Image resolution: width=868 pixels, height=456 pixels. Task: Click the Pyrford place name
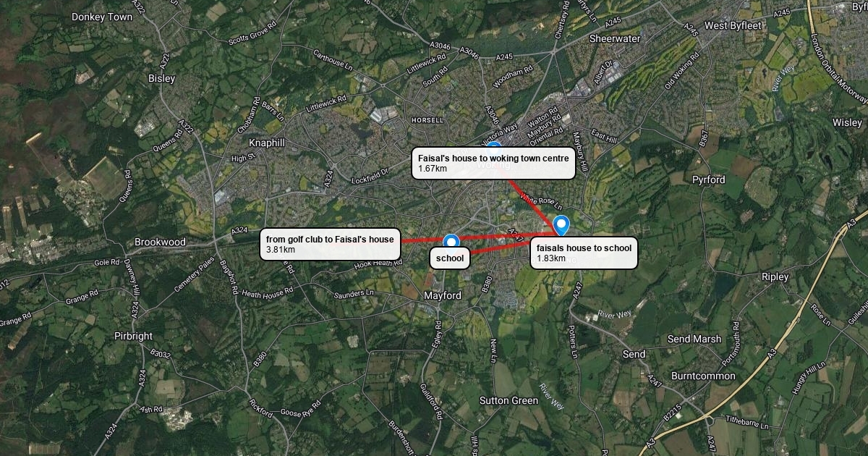coord(708,180)
